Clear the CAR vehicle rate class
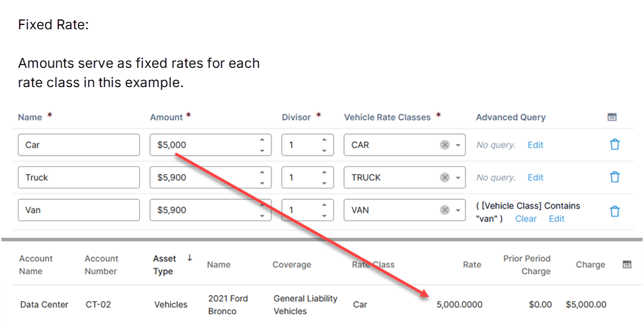This screenshot has height=322, width=644. [x=445, y=145]
